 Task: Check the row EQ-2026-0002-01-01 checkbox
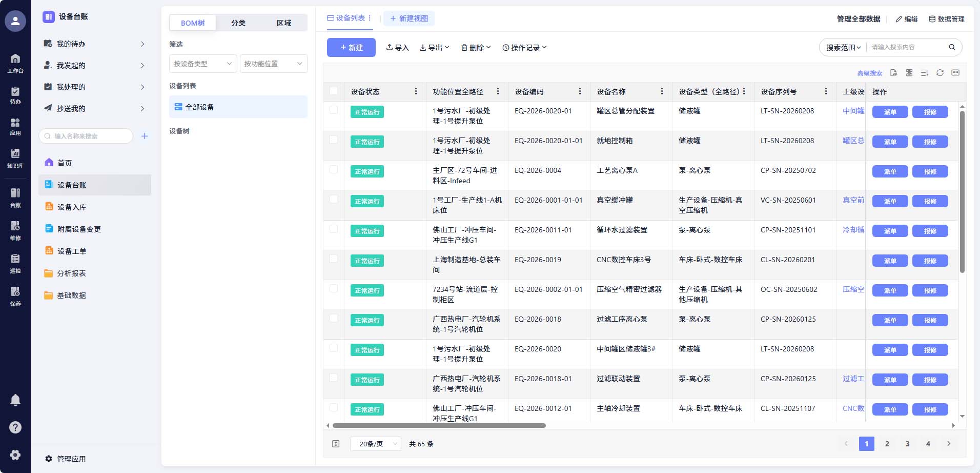(334, 288)
